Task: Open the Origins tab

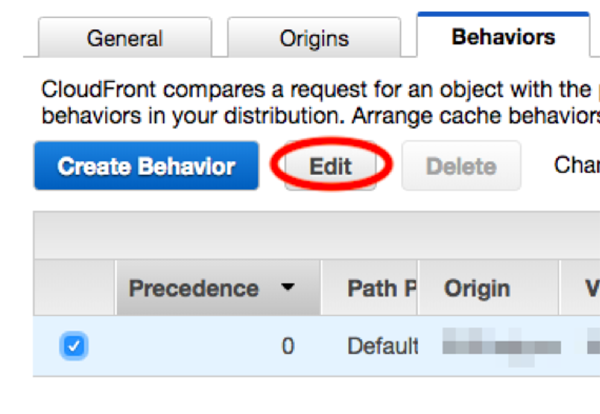Action: pyautogui.click(x=314, y=39)
